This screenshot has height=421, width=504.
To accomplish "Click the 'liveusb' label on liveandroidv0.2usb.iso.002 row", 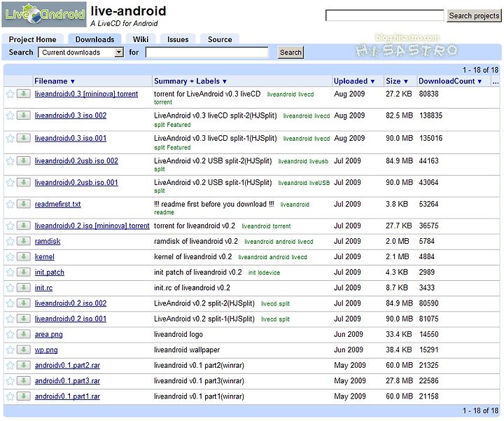I will pos(318,161).
